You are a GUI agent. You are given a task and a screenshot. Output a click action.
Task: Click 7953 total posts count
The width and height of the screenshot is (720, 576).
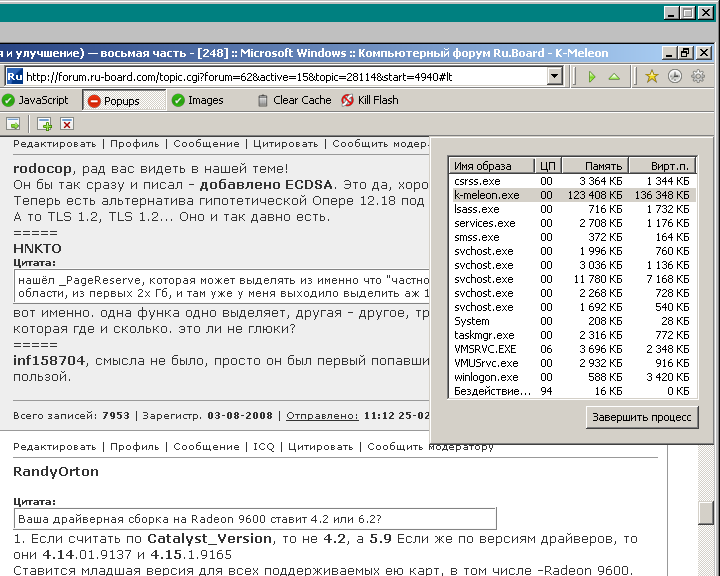(x=116, y=416)
